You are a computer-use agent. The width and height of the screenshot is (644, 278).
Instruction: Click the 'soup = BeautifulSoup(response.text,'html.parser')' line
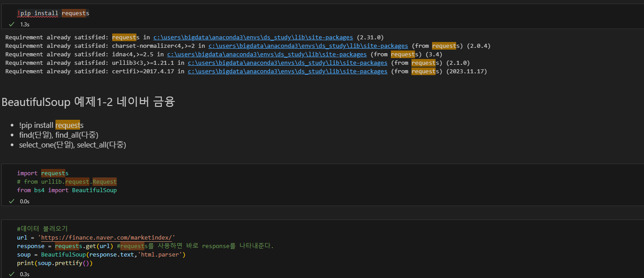pyautogui.click(x=101, y=255)
